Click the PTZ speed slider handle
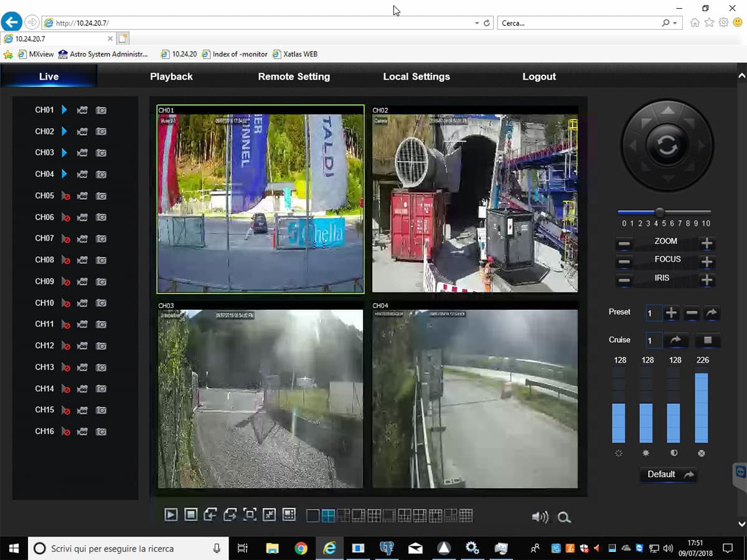The height and width of the screenshot is (560, 747). (660, 212)
